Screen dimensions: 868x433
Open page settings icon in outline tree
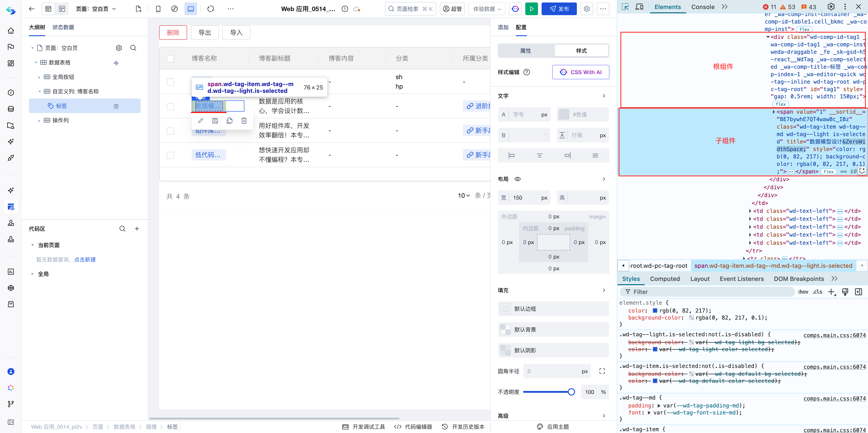point(119,48)
